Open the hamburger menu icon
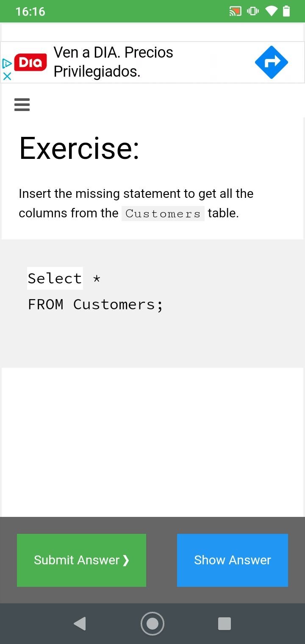The width and height of the screenshot is (305, 644). (x=22, y=105)
